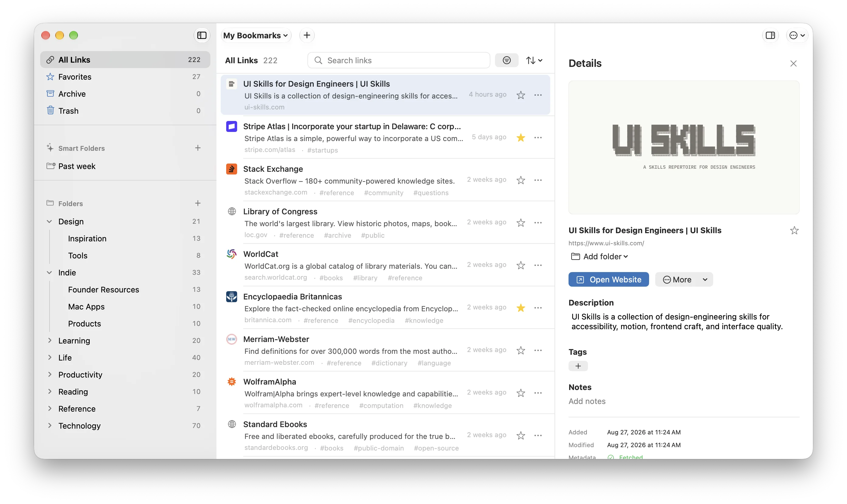
Task: Click the WorldCat favicon
Action: click(232, 254)
